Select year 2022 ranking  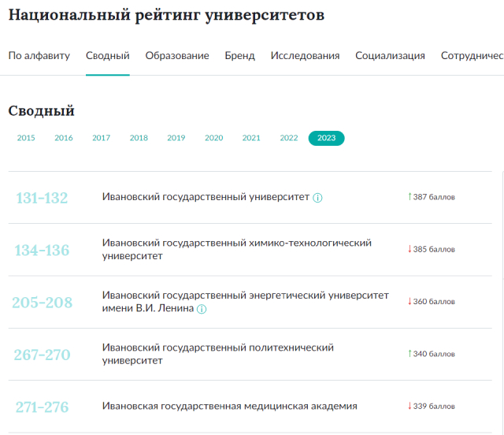pyautogui.click(x=289, y=138)
